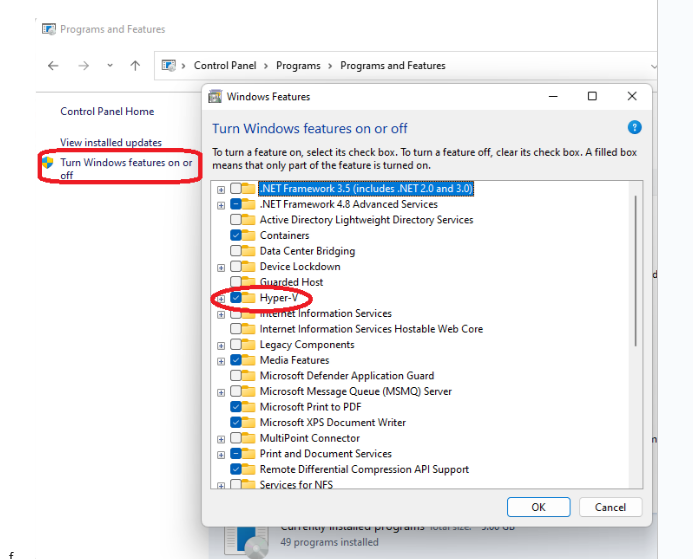This screenshot has width=693, height=559.
Task: Click the Windows Features title bar icon
Action: point(216,97)
